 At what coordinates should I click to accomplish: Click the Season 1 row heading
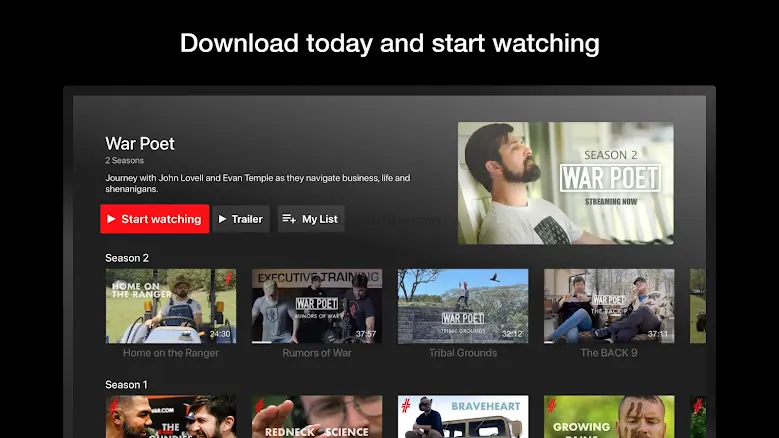coord(126,385)
